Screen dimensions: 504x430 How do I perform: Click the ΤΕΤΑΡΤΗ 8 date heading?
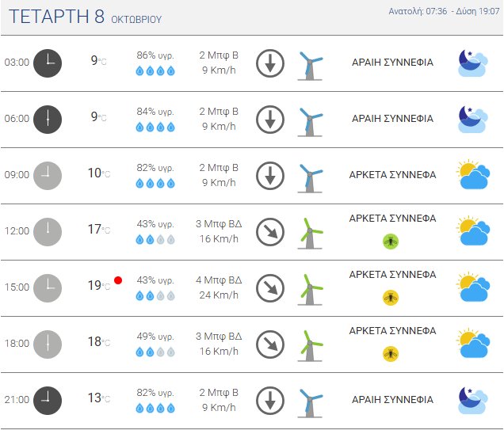(x=55, y=17)
